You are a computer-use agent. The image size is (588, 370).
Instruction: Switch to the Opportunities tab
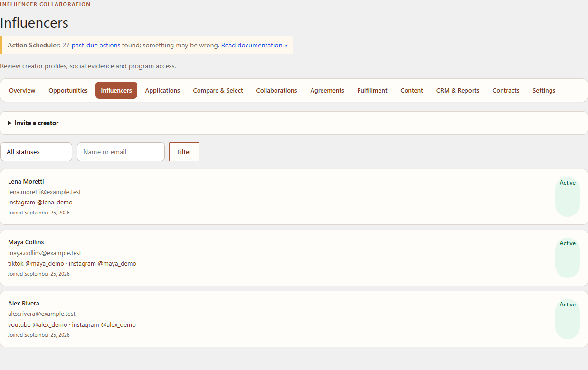coord(68,90)
